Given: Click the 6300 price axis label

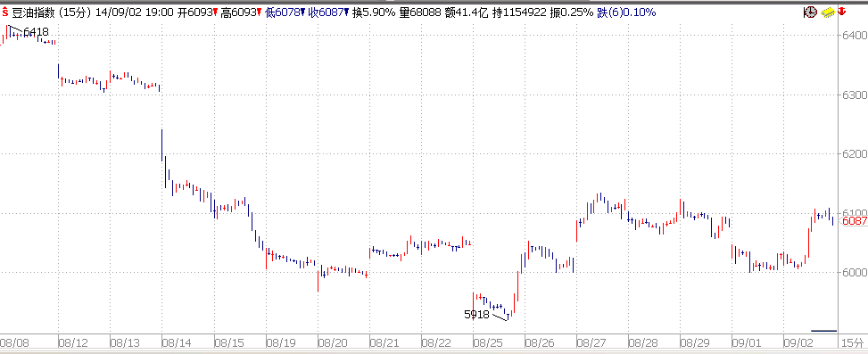Looking at the screenshot, I should click(x=855, y=95).
